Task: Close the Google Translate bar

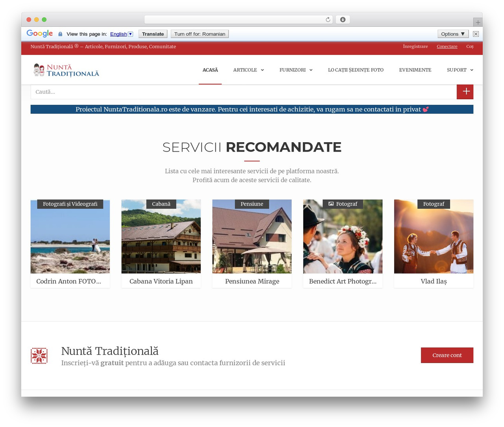Action: pos(476,34)
